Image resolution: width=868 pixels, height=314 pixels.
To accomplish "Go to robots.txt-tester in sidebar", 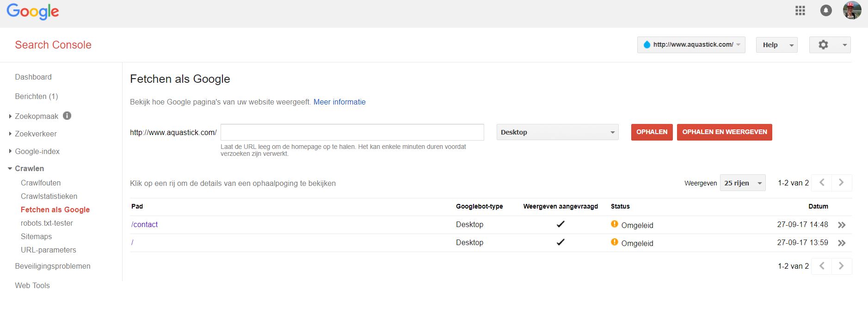I will click(47, 223).
